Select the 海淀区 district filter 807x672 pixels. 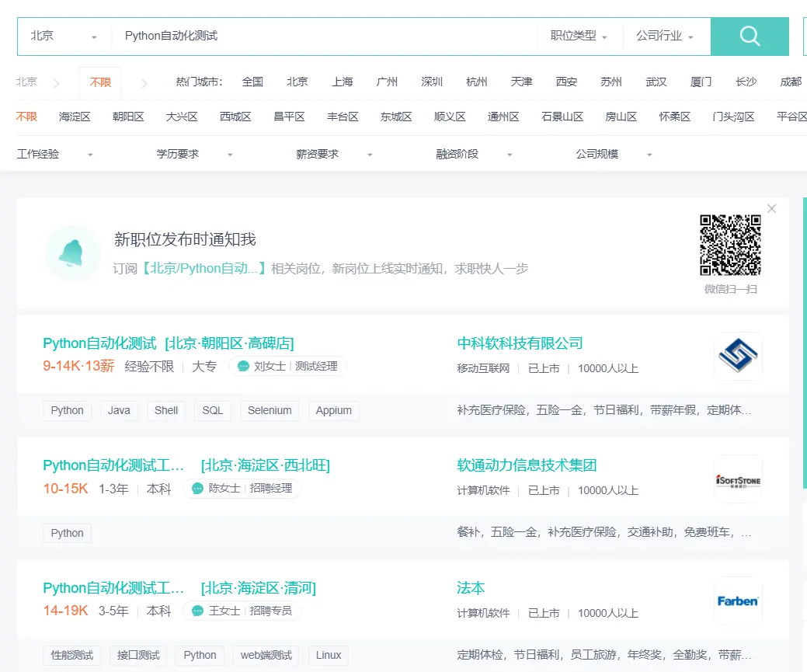pyautogui.click(x=75, y=117)
